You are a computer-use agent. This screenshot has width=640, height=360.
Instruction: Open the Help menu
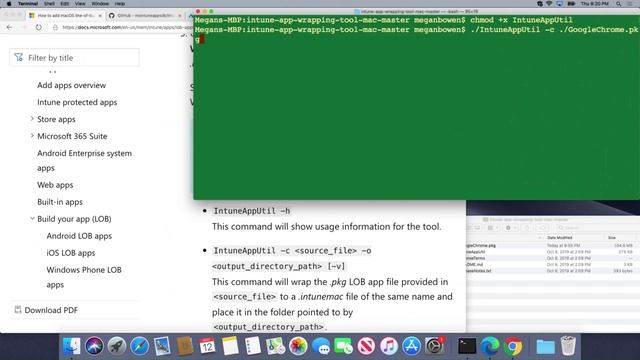pos(120,4)
